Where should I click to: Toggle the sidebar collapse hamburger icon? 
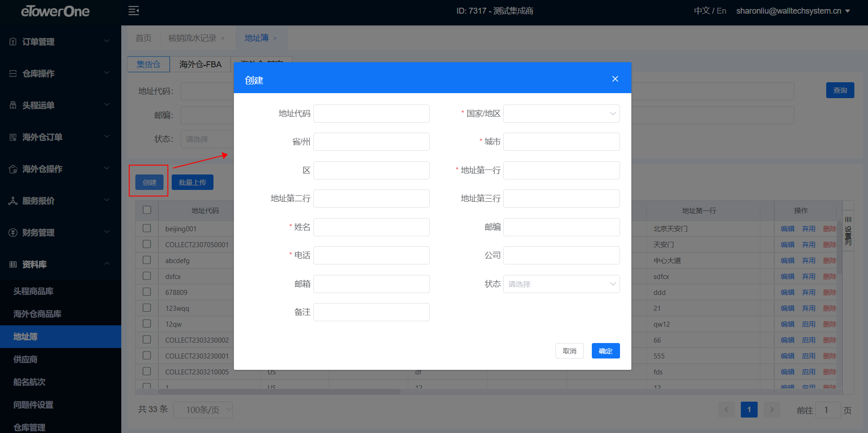click(x=134, y=11)
